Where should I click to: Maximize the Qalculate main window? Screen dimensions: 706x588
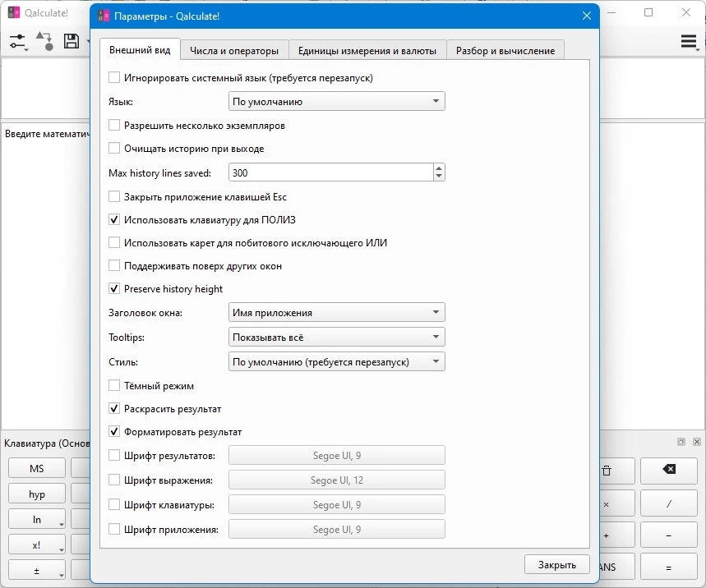(x=648, y=12)
